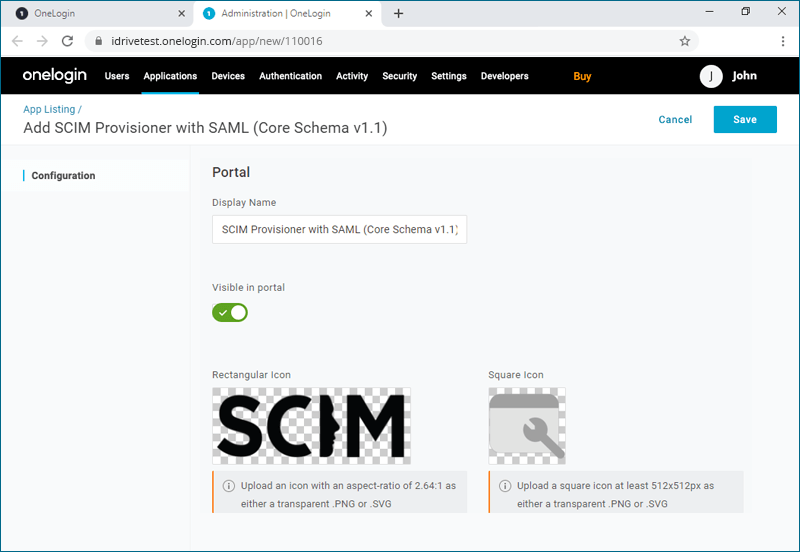Click the Cancel link
This screenshot has height=552, width=800.
[x=675, y=119]
